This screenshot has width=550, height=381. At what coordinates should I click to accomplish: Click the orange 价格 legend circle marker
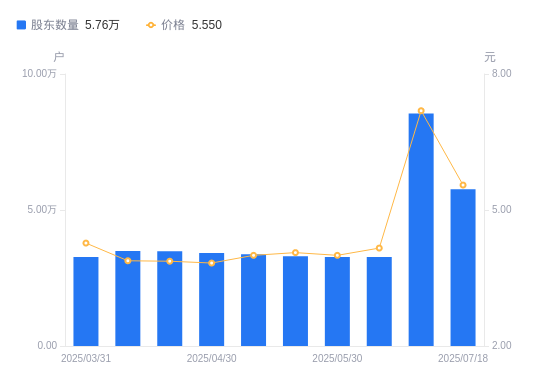tap(151, 25)
